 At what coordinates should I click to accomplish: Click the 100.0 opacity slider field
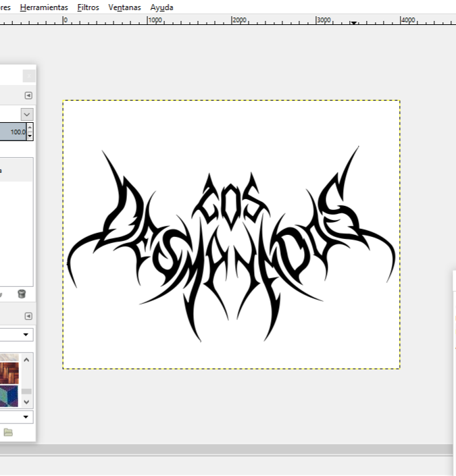[x=14, y=132]
